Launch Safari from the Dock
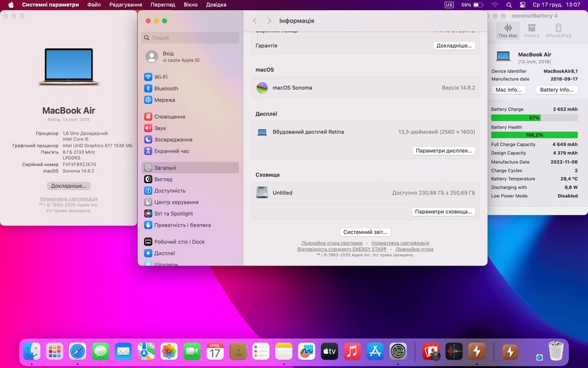Image resolution: width=588 pixels, height=368 pixels. (78, 352)
